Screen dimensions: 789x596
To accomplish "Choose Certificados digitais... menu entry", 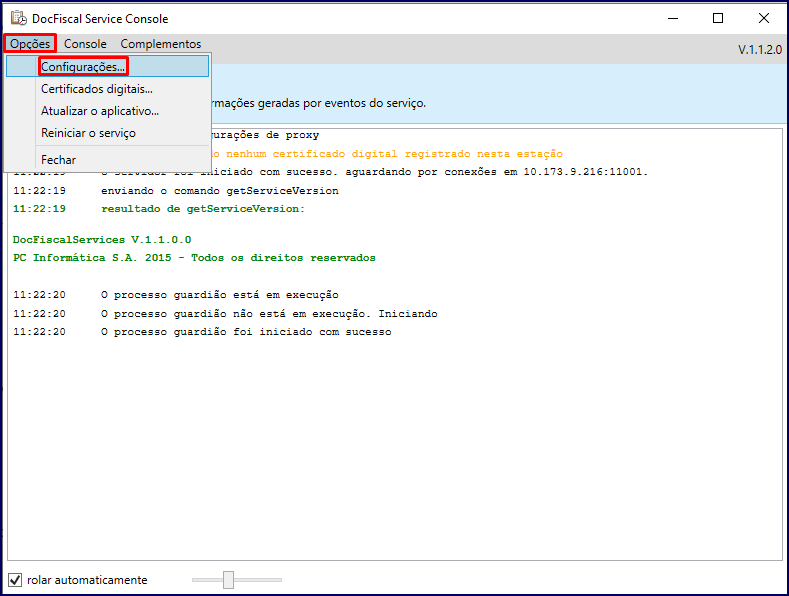I will tap(108, 89).
